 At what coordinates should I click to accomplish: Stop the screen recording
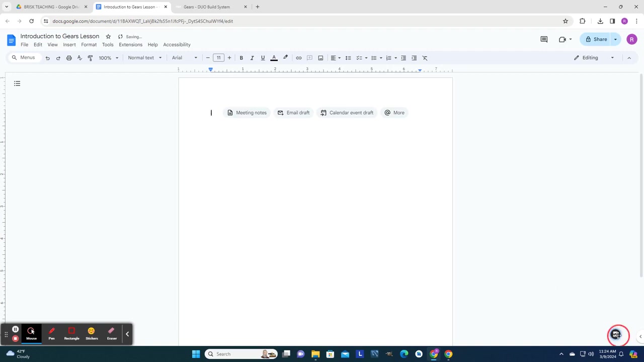point(15,339)
